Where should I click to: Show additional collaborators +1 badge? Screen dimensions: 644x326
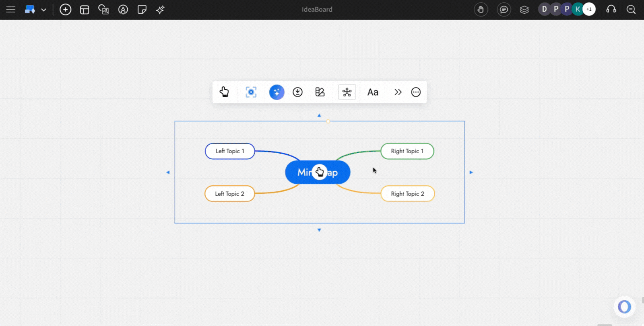[x=589, y=9]
